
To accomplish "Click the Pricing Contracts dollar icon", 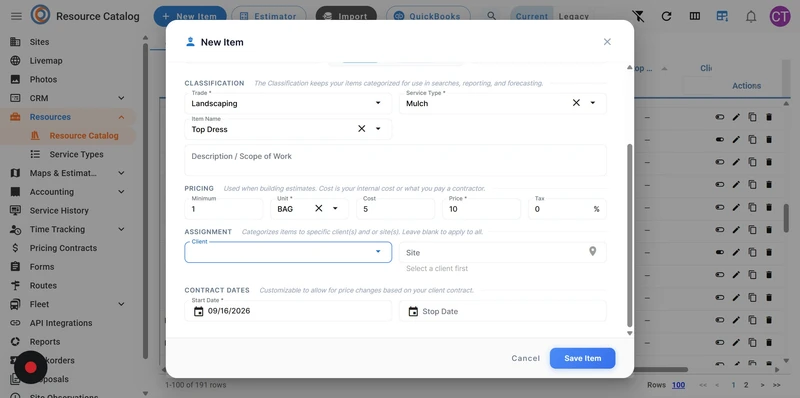I will [x=15, y=248].
